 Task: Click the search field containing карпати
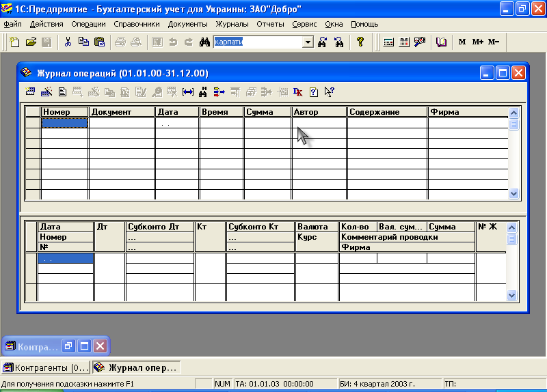point(258,42)
